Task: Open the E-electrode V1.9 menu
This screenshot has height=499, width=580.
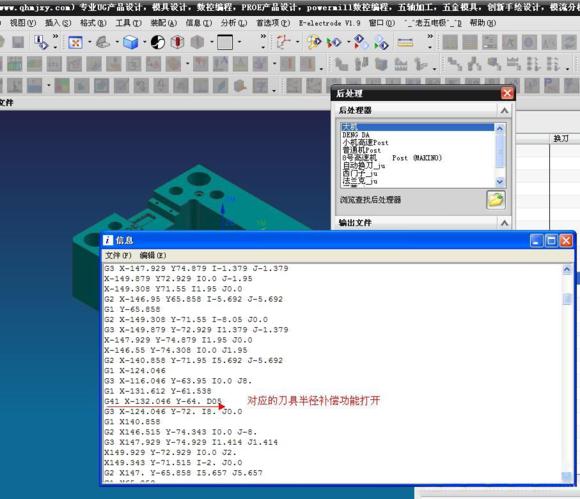Action: pos(329,23)
